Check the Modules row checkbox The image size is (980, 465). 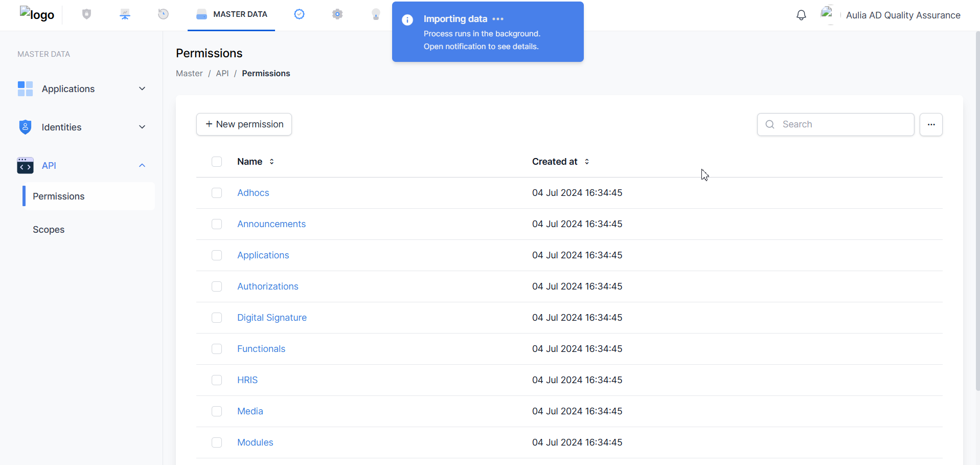(x=217, y=442)
